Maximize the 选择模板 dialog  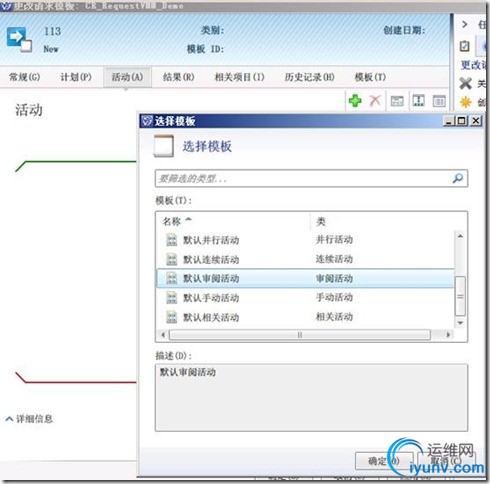coord(462,121)
